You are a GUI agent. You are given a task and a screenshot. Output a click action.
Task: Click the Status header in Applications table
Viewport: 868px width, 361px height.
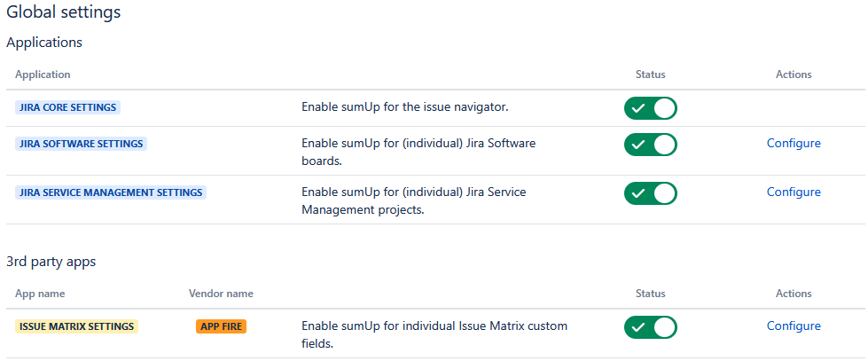(651, 75)
